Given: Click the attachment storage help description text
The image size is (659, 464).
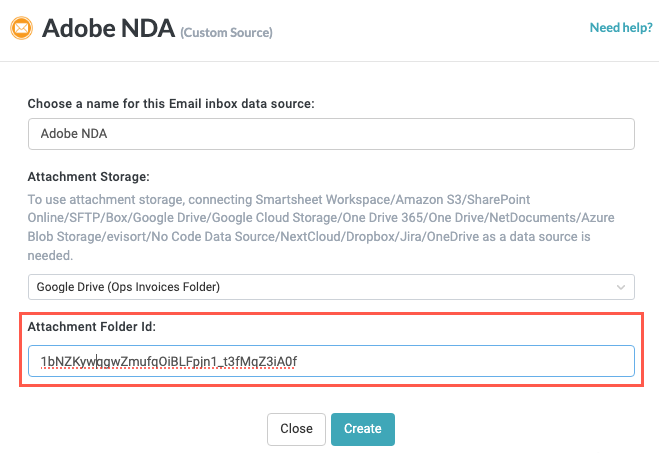Looking at the screenshot, I should pyautogui.click(x=321, y=227).
